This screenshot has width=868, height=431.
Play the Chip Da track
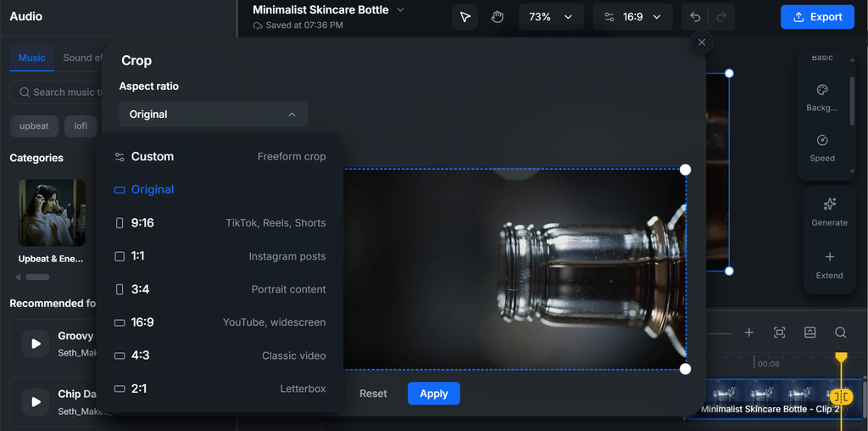tap(36, 402)
